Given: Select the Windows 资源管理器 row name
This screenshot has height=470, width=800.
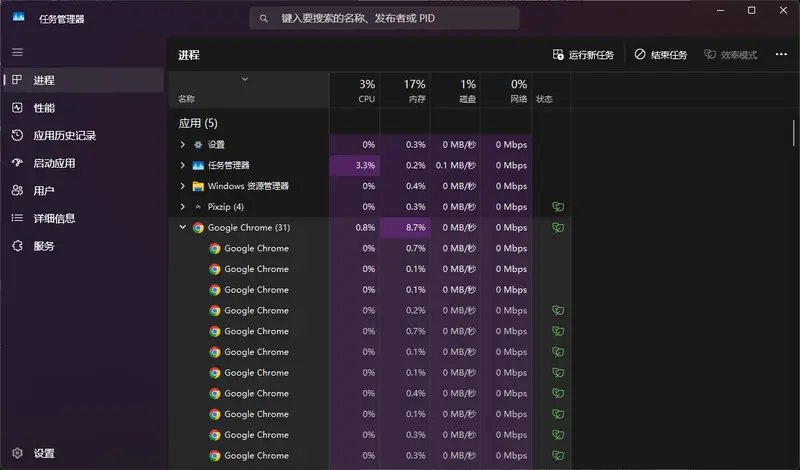Looking at the screenshot, I should coord(248,186).
